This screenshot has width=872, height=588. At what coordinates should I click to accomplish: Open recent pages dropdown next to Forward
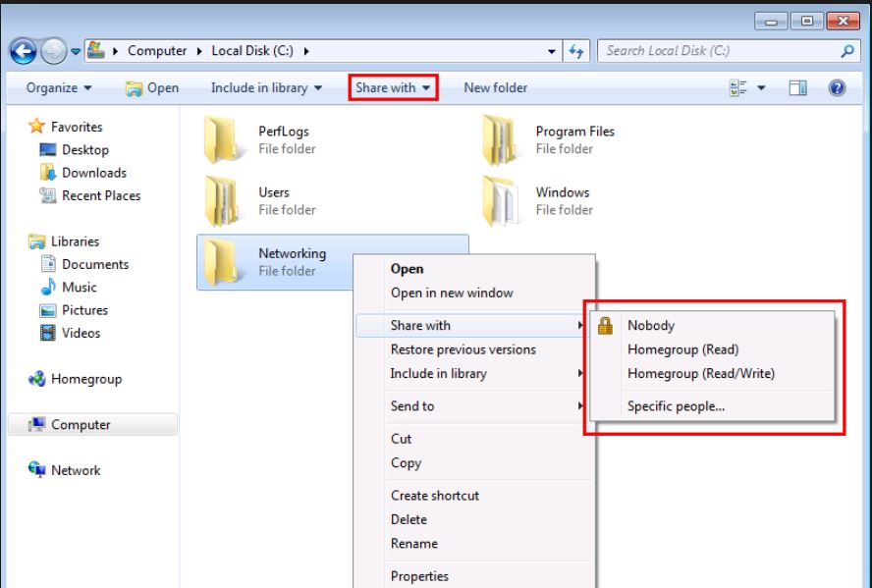tap(75, 52)
